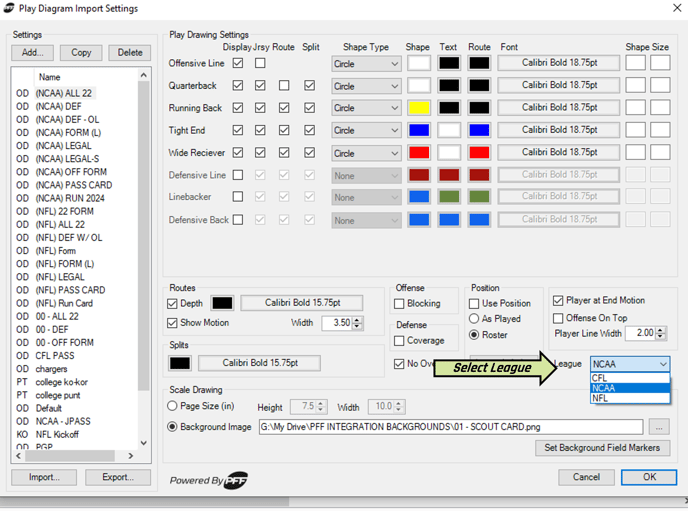Viewport: 688px width, 511px height.
Task: Toggle Offensive Line Display checkbox
Action: click(238, 63)
